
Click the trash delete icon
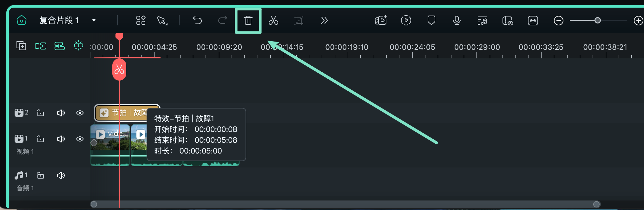pyautogui.click(x=248, y=21)
